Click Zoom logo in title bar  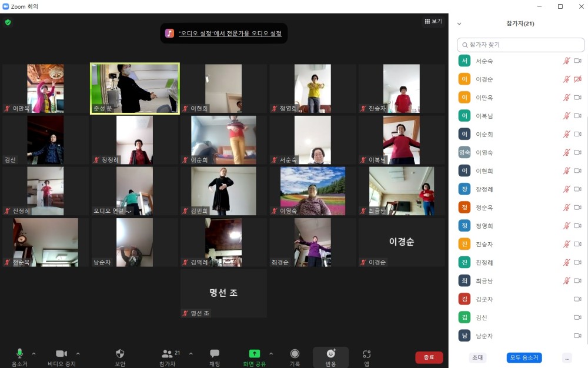coord(6,6)
